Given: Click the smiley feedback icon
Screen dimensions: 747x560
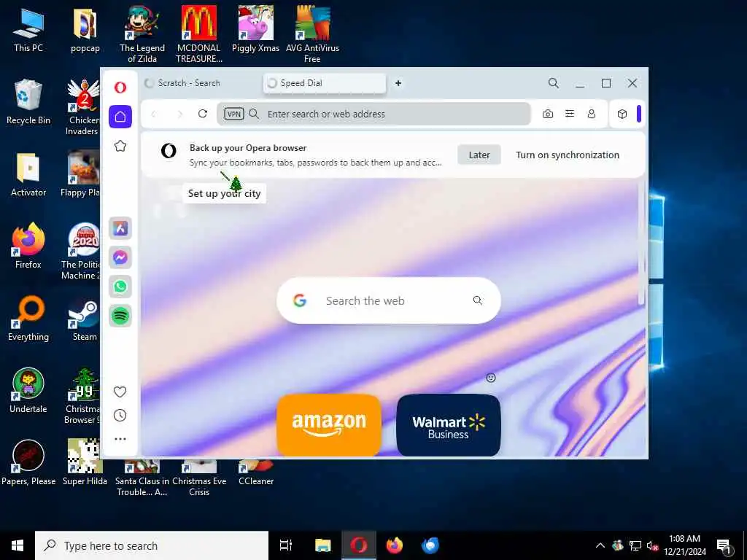Looking at the screenshot, I should coord(491,378).
